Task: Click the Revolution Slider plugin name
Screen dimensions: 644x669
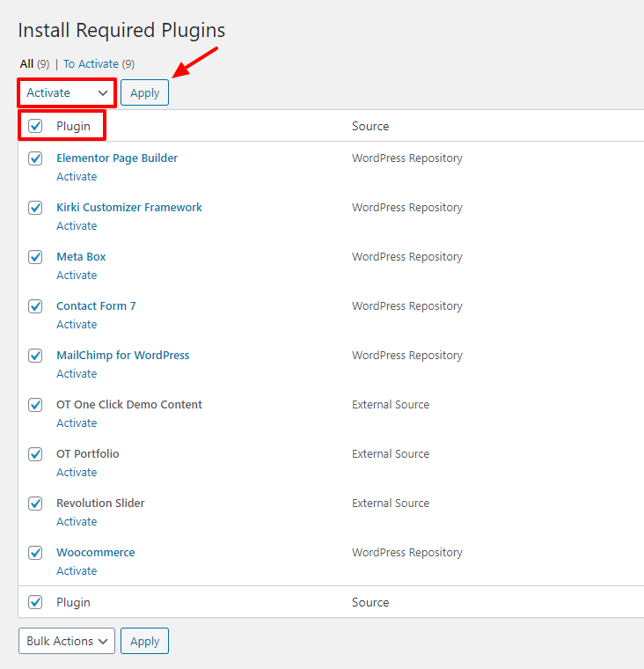Action: tap(100, 503)
